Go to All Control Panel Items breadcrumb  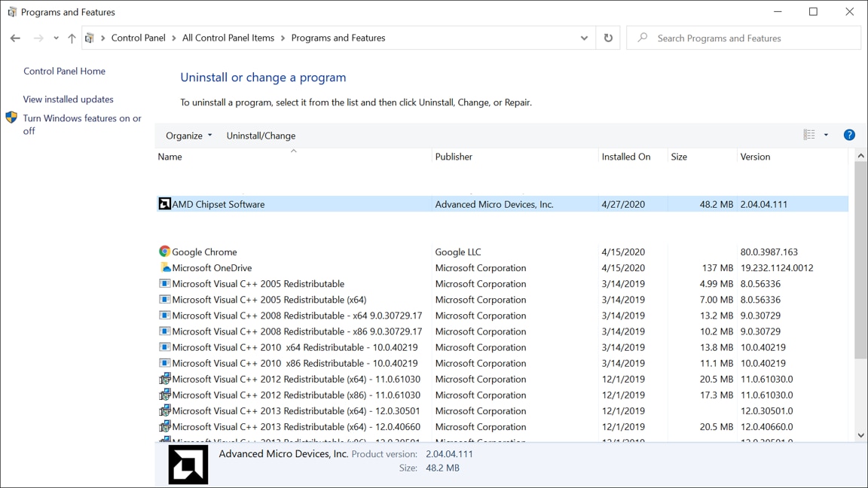(228, 38)
